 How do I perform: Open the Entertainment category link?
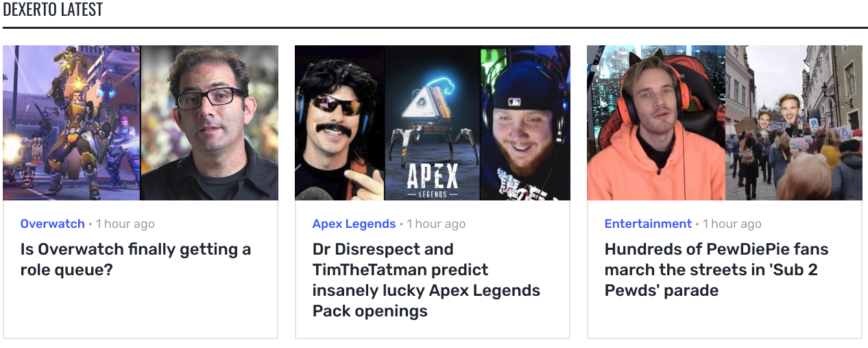click(648, 224)
